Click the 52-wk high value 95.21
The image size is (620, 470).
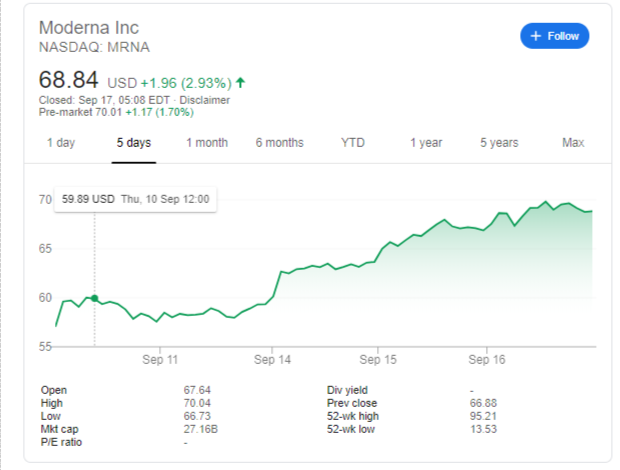[483, 416]
